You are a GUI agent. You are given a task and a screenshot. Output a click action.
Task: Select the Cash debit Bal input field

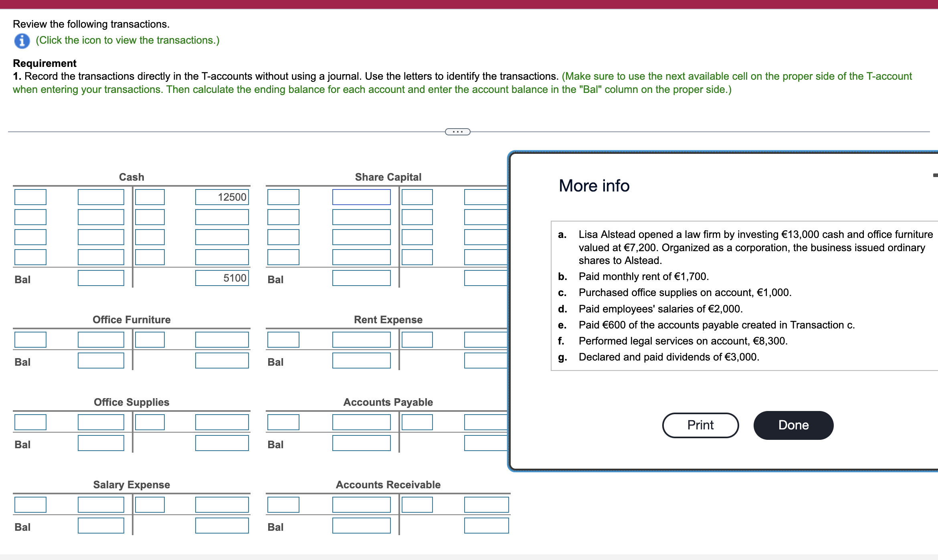[x=101, y=278]
